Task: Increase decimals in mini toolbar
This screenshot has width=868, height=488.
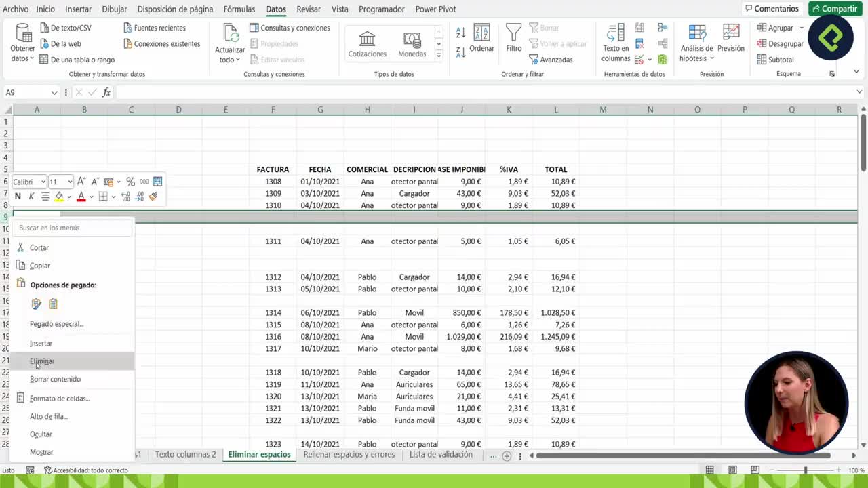Action: (126, 197)
